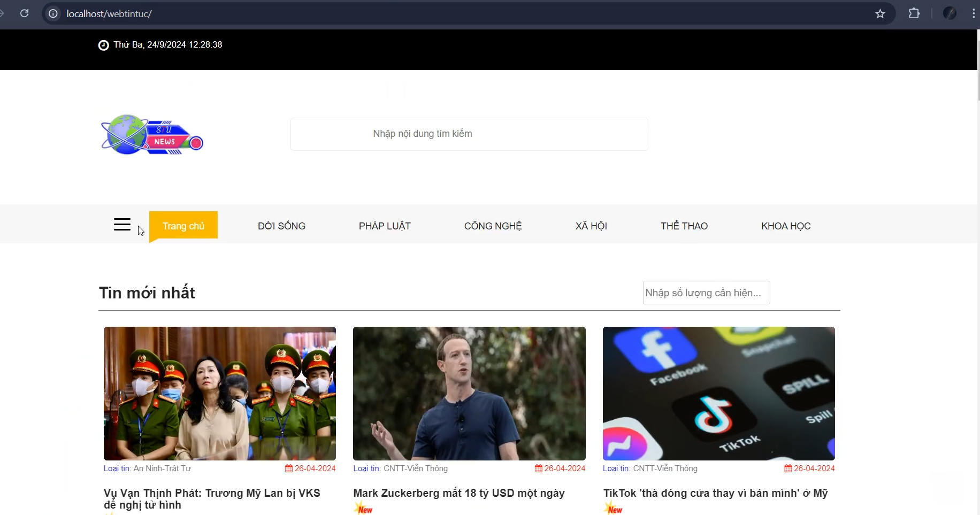The height and width of the screenshot is (515, 980).
Task: Read TikTok 'thà đóng cửa' headline
Action: point(716,493)
